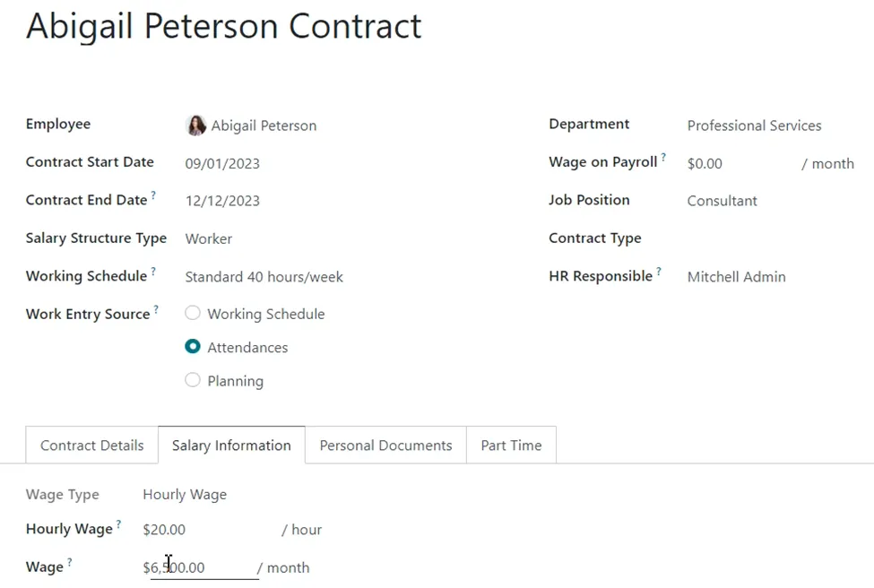Open the Contract End Date help tooltip icon

tap(153, 195)
